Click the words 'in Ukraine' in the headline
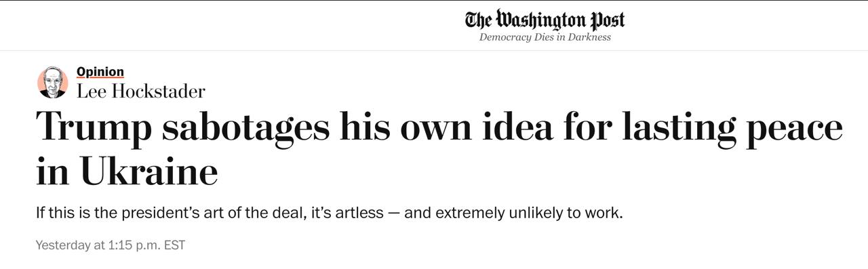Viewport: 868px width, 269px height. [x=127, y=173]
